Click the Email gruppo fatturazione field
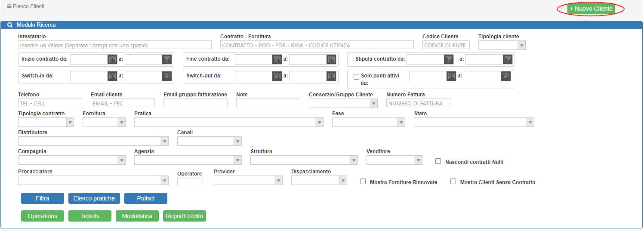 pos(195,103)
